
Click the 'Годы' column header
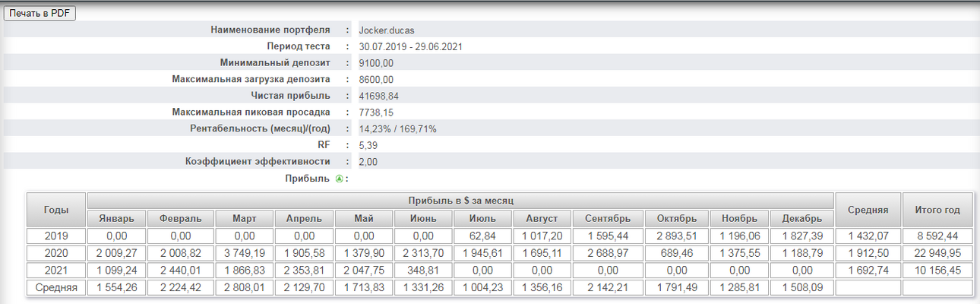pyautogui.click(x=57, y=210)
